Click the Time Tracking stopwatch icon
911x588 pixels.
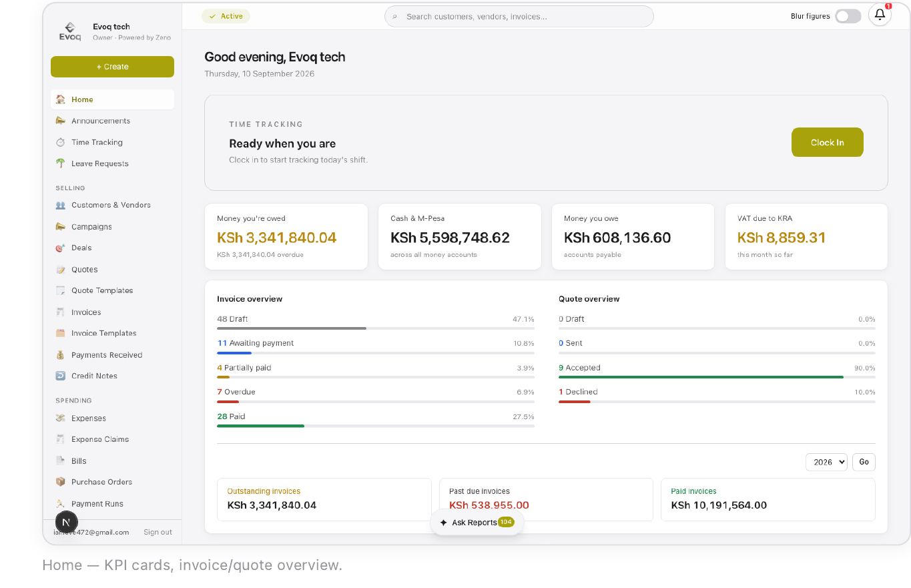click(x=61, y=142)
